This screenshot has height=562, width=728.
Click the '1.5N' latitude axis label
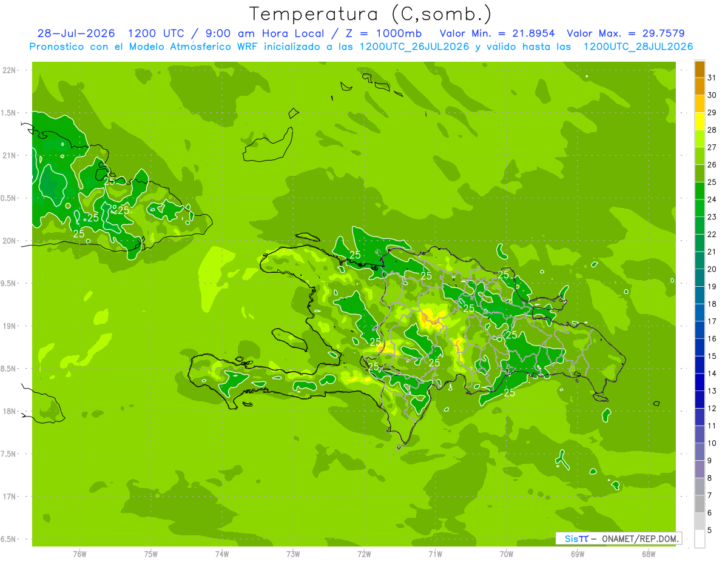click(x=9, y=113)
